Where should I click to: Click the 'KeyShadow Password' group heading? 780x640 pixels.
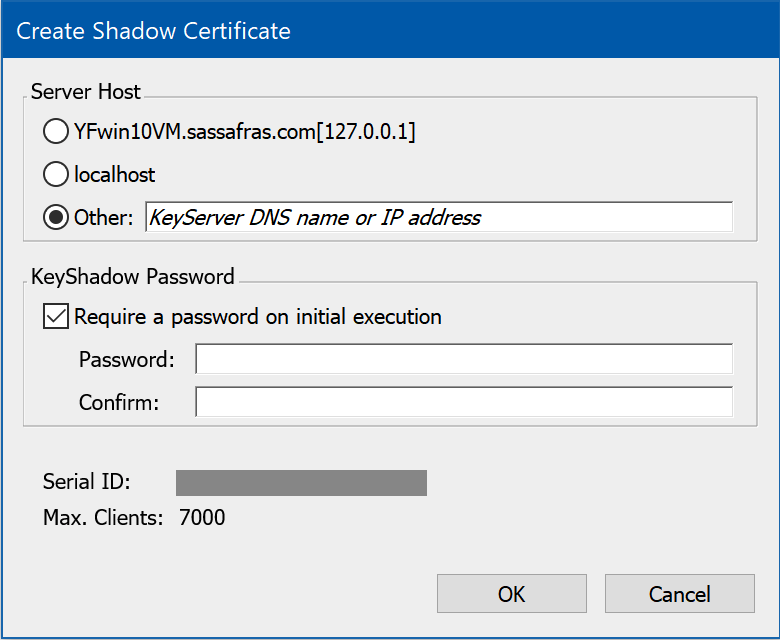coord(133,277)
